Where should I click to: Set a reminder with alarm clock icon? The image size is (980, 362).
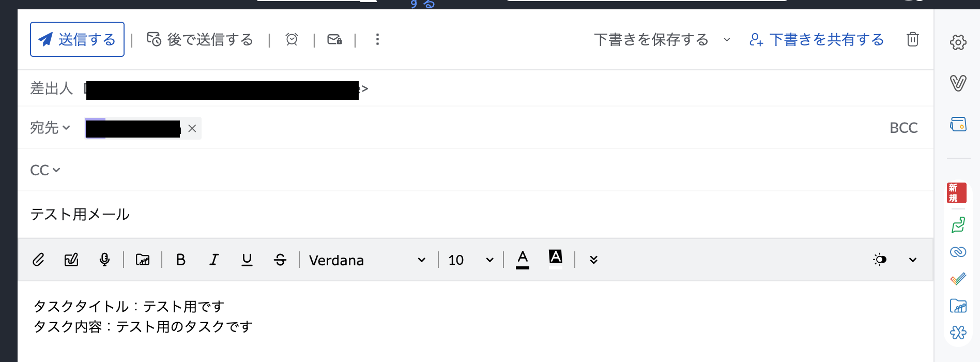[x=292, y=39]
